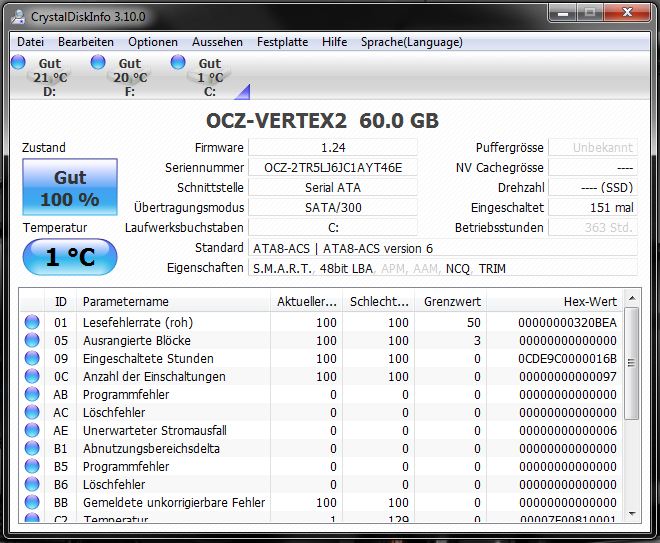The width and height of the screenshot is (660, 543).
Task: Select the D: drive entry with 21 °C
Action: pos(50,77)
